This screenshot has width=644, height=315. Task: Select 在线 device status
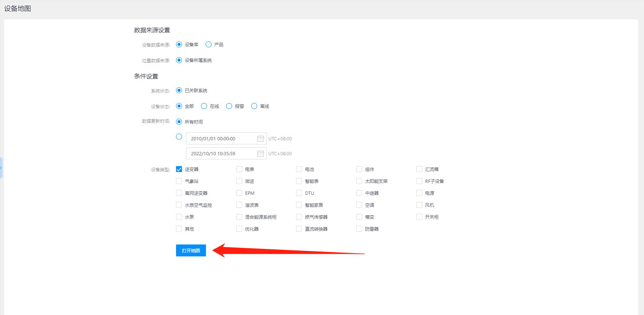pos(204,106)
